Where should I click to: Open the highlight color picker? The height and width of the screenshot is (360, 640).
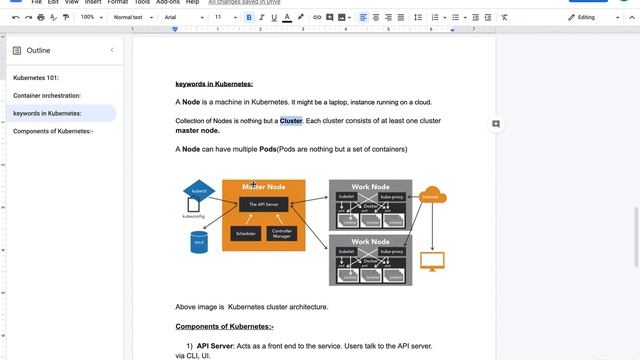click(x=301, y=18)
